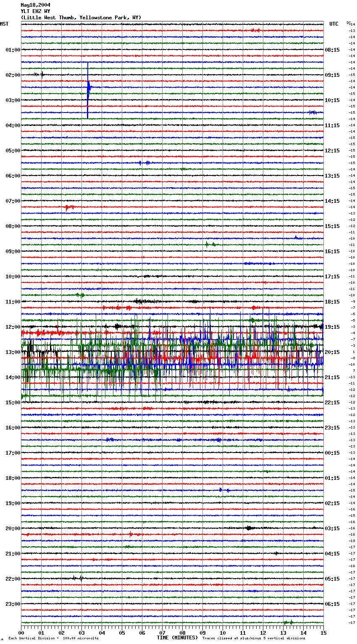Click the '03:15' UTC time label
This screenshot has width=357, height=644.
click(x=332, y=529)
